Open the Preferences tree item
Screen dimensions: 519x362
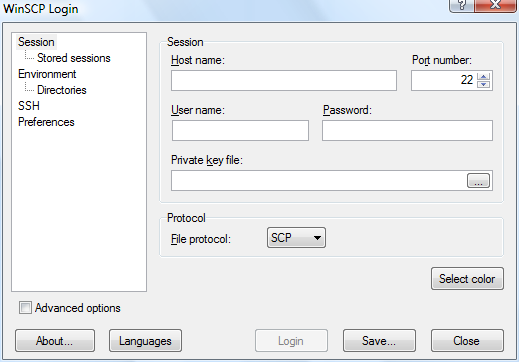tap(46, 122)
